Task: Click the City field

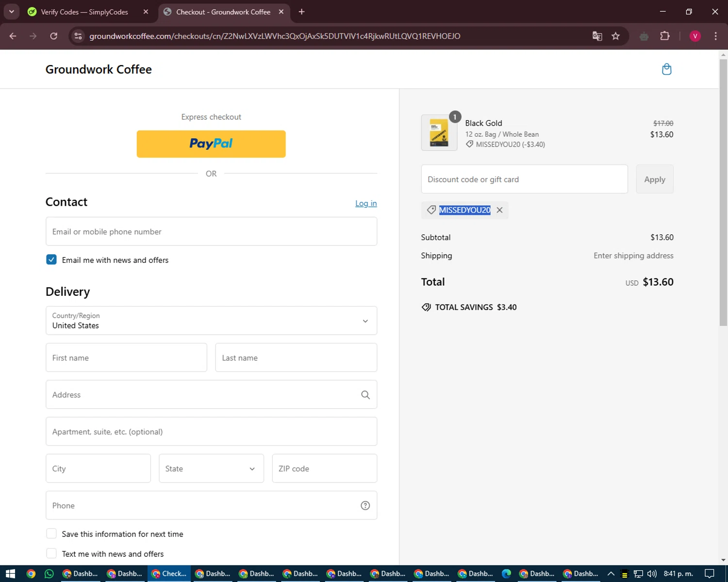Action: click(x=98, y=469)
